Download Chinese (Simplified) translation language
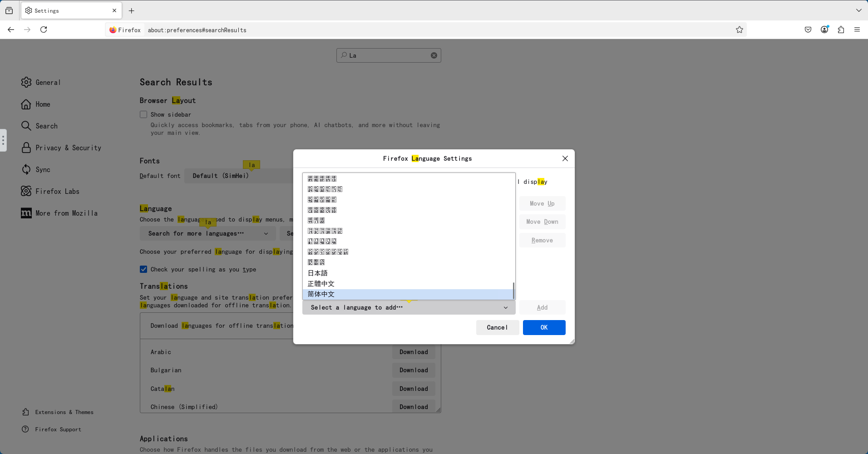This screenshot has width=868, height=454. click(414, 406)
